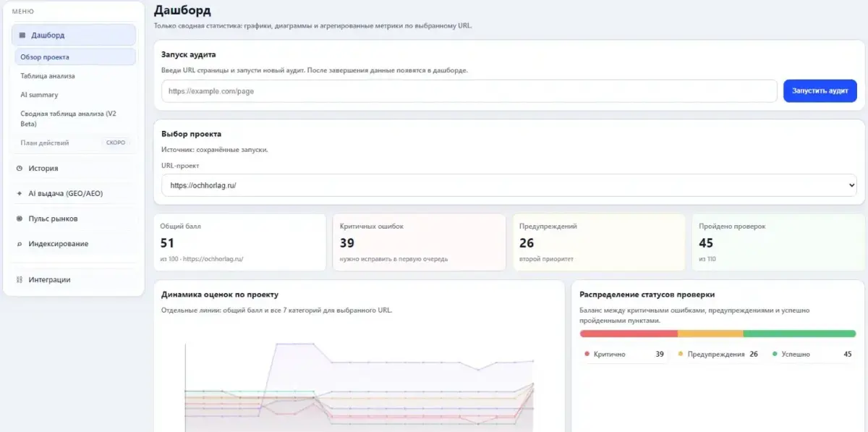Click 'второй приоритет' text
This screenshot has height=432, width=868.
546,258
